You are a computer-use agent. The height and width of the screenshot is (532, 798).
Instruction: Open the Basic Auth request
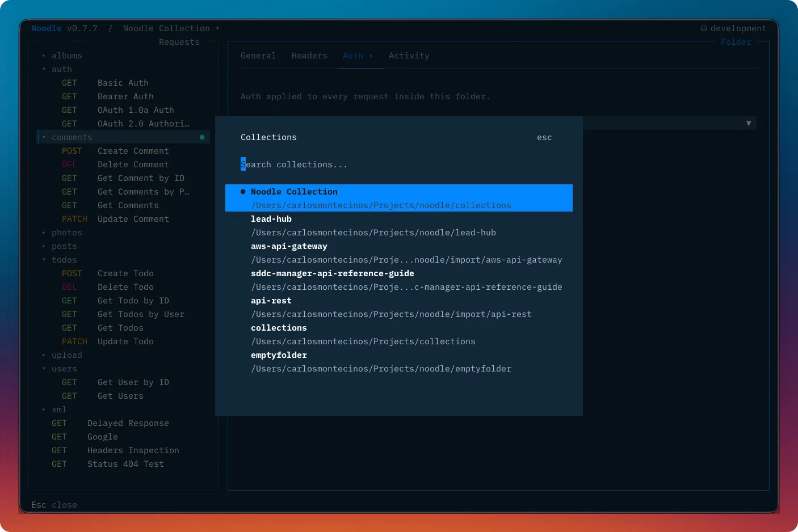123,83
